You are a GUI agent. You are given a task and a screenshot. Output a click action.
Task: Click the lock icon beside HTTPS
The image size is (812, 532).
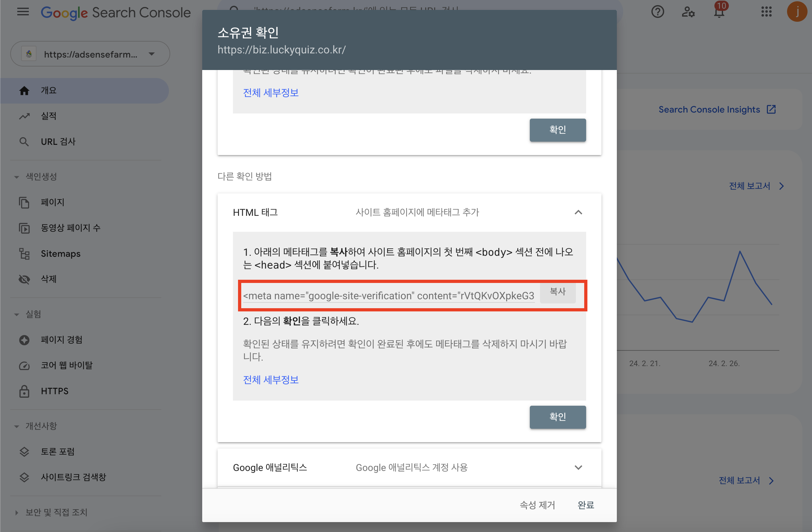[x=24, y=391]
